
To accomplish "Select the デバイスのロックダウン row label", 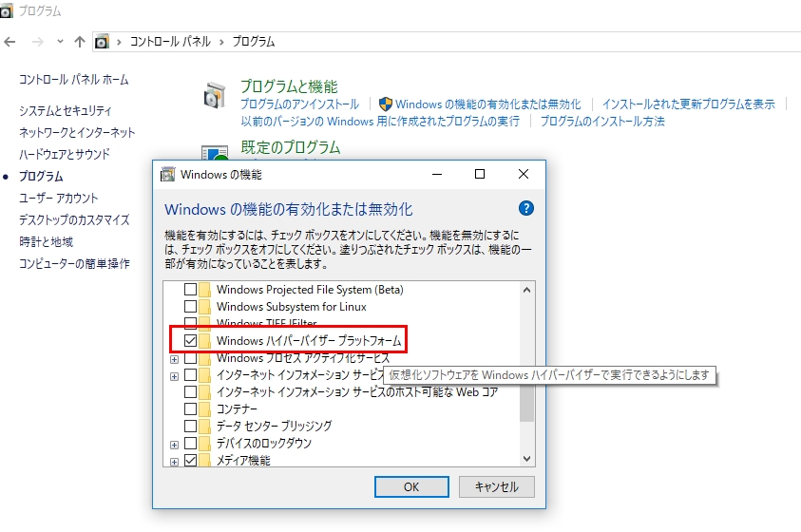I will 264,443.
